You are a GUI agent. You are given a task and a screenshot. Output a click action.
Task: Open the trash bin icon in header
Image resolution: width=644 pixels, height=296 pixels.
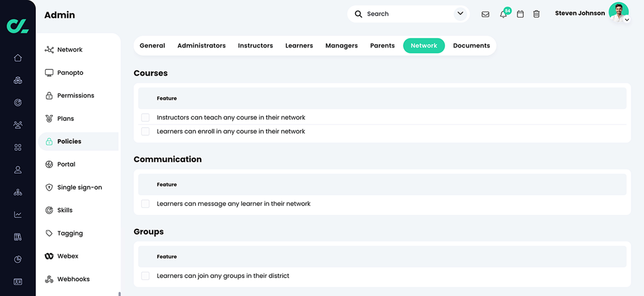point(537,14)
